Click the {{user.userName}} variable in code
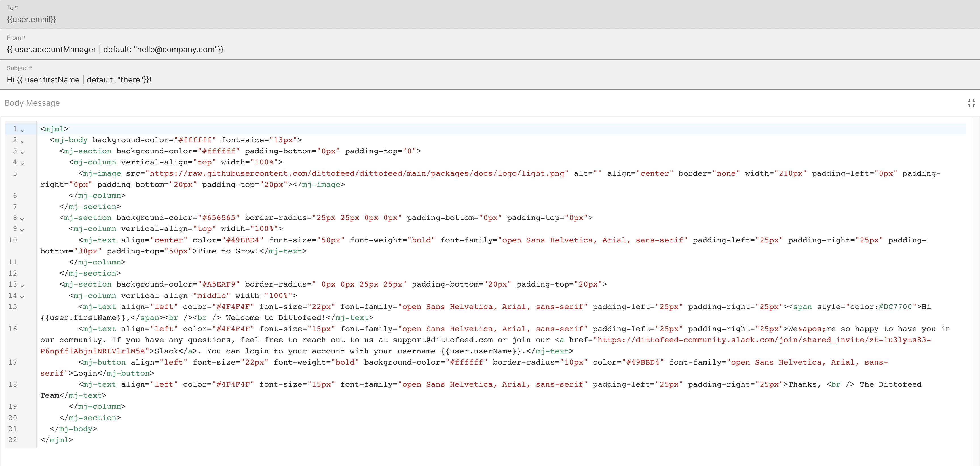This screenshot has width=980, height=466. click(x=481, y=351)
